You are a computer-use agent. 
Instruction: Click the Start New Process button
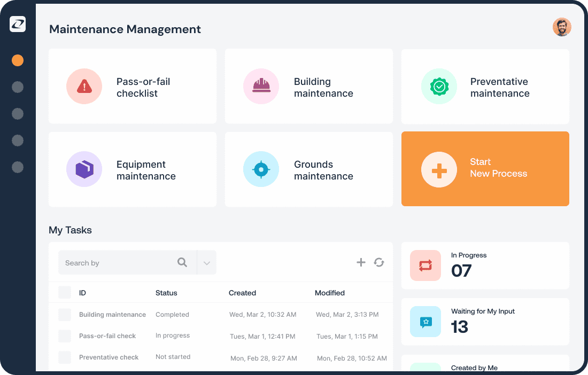coord(485,169)
